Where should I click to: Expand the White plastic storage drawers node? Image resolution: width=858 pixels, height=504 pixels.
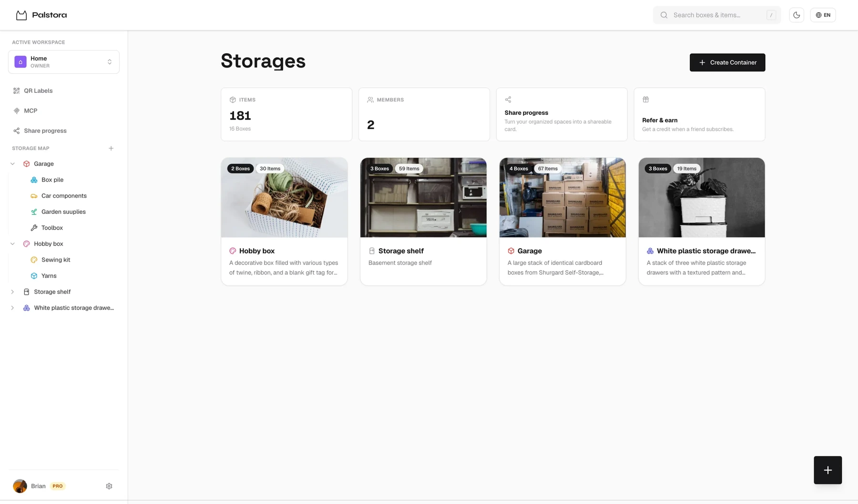12,308
